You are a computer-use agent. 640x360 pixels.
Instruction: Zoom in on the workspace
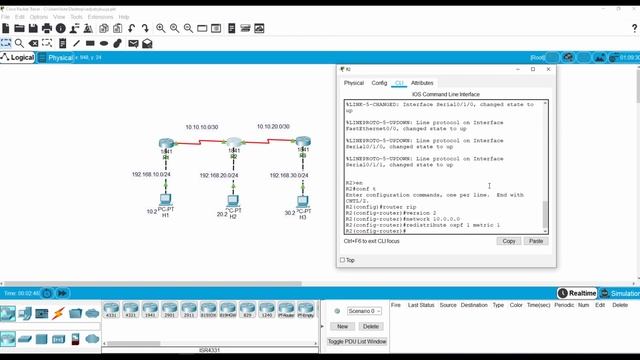point(161,28)
